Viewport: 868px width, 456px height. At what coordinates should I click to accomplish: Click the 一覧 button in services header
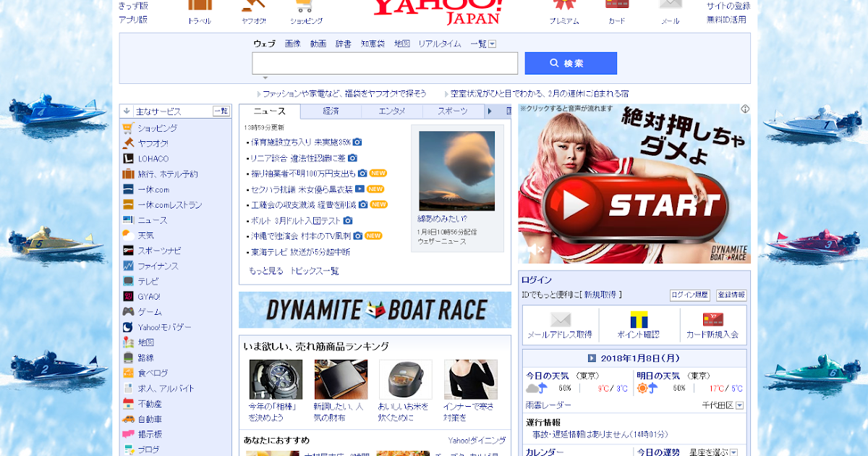(221, 111)
